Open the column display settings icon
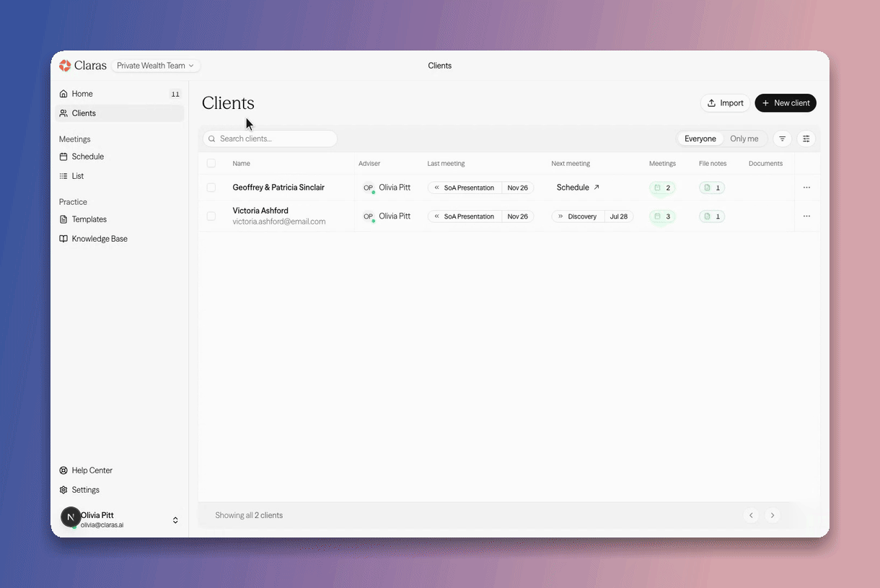Viewport: 880px width, 588px height. tap(806, 139)
